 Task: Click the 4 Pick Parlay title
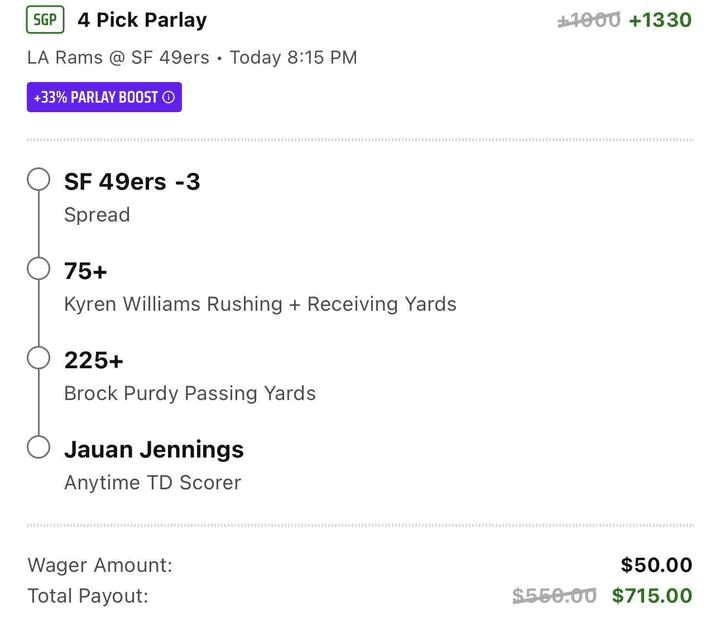coord(142,20)
